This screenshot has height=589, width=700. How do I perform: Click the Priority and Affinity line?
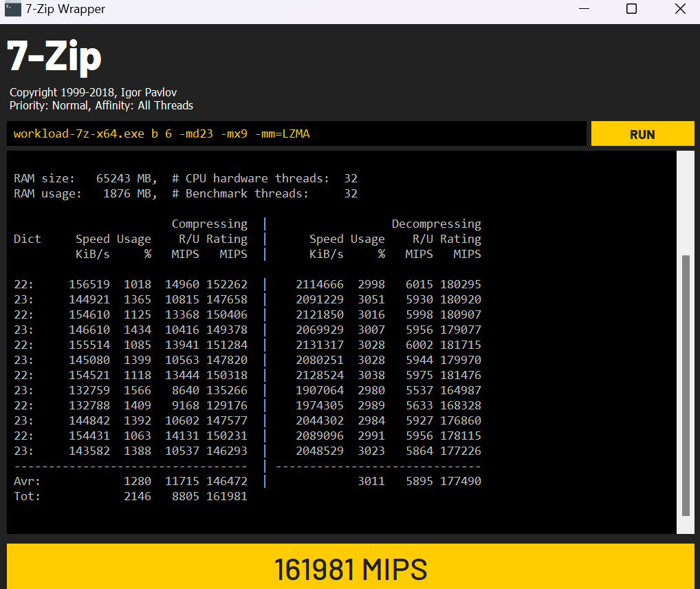click(101, 105)
